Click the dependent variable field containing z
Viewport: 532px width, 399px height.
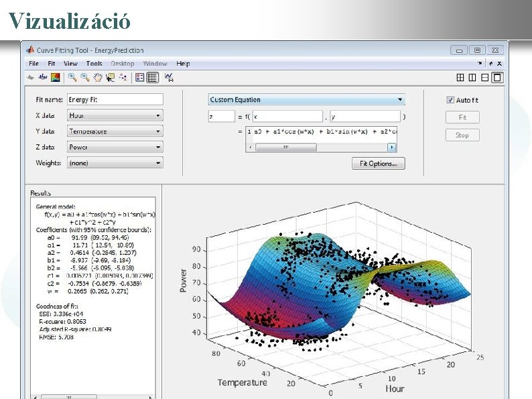tap(221, 117)
